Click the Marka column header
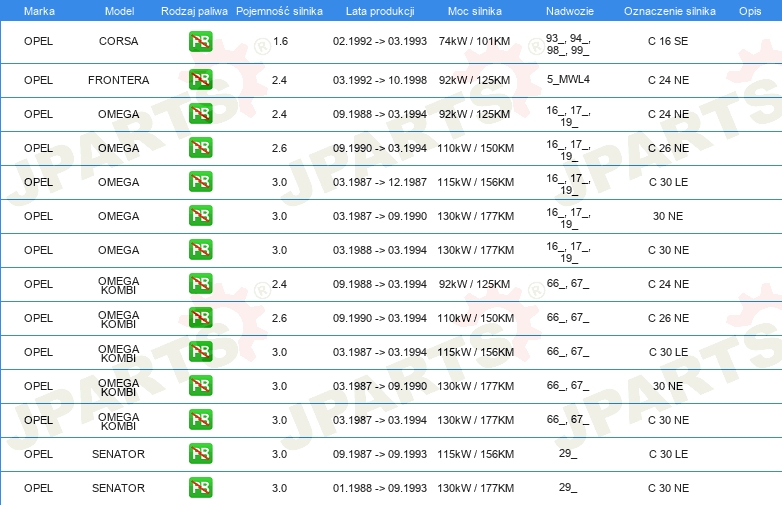The height and width of the screenshot is (505, 782). coord(39,11)
